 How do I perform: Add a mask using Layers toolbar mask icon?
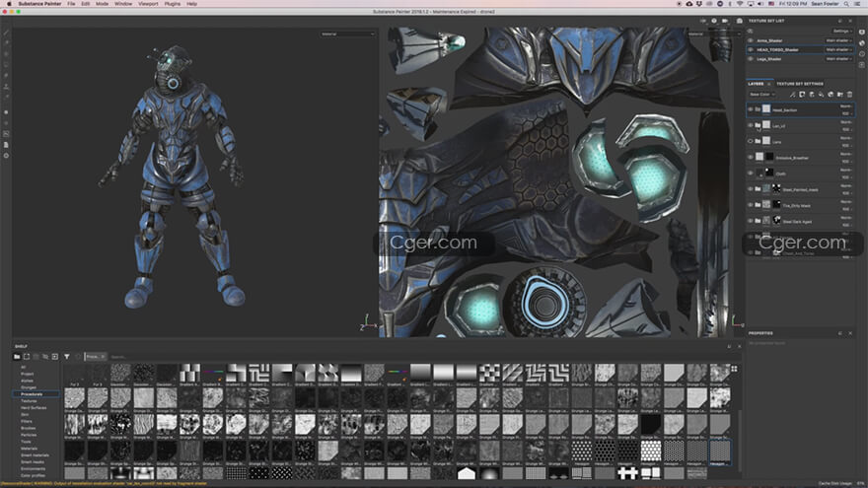click(802, 95)
